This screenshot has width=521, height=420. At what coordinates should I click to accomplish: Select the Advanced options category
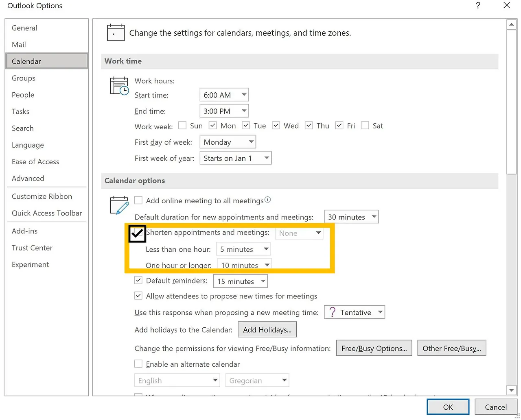47,178
